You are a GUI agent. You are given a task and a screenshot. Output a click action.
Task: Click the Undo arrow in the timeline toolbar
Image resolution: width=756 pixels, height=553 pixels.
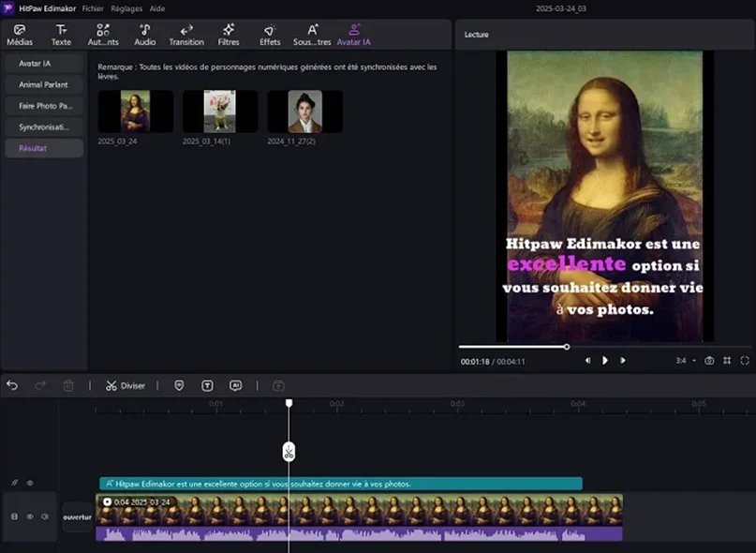pos(13,385)
